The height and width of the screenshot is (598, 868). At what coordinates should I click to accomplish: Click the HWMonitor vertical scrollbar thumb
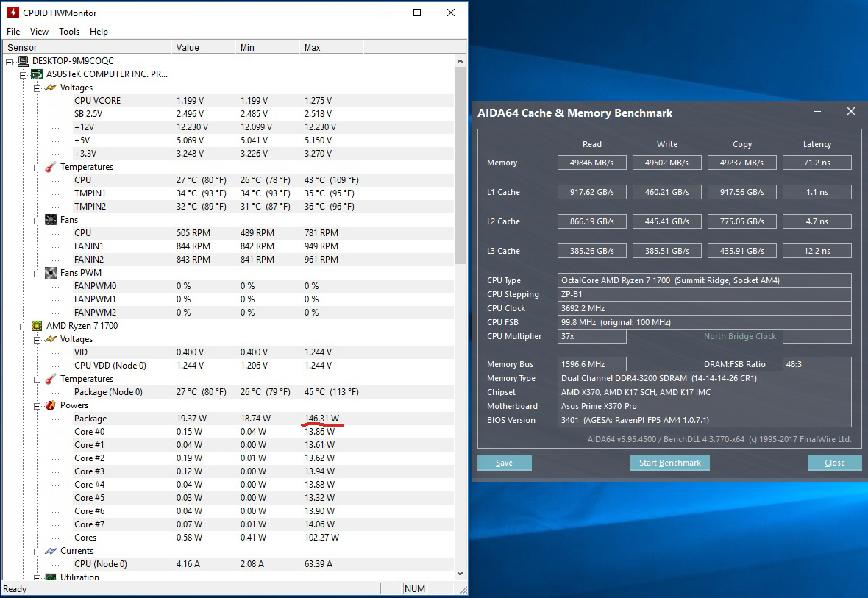coord(460,165)
